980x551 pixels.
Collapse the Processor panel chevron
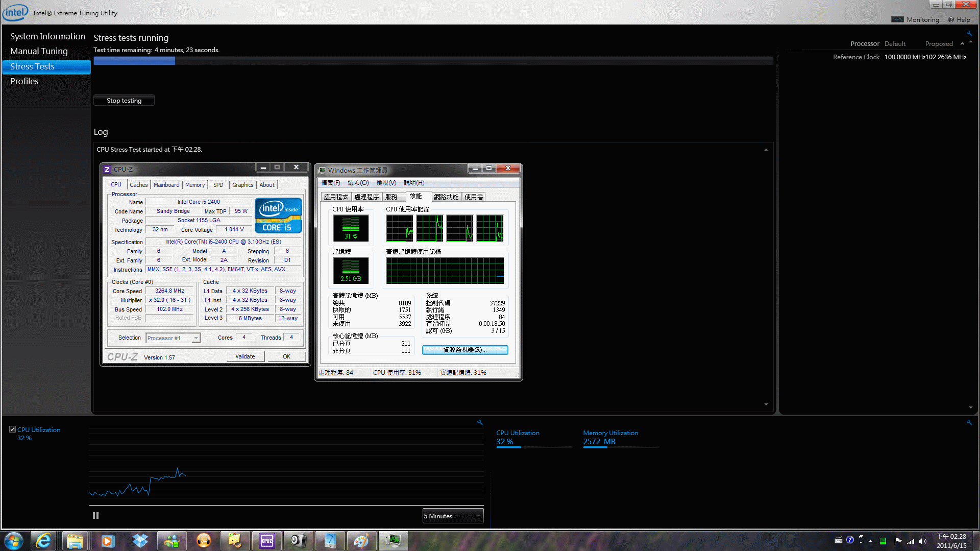click(x=962, y=44)
